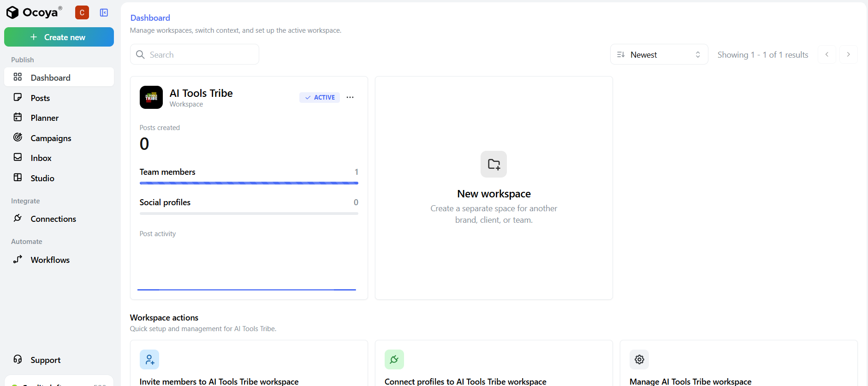
Task: Click the Create new button
Action: (x=59, y=37)
